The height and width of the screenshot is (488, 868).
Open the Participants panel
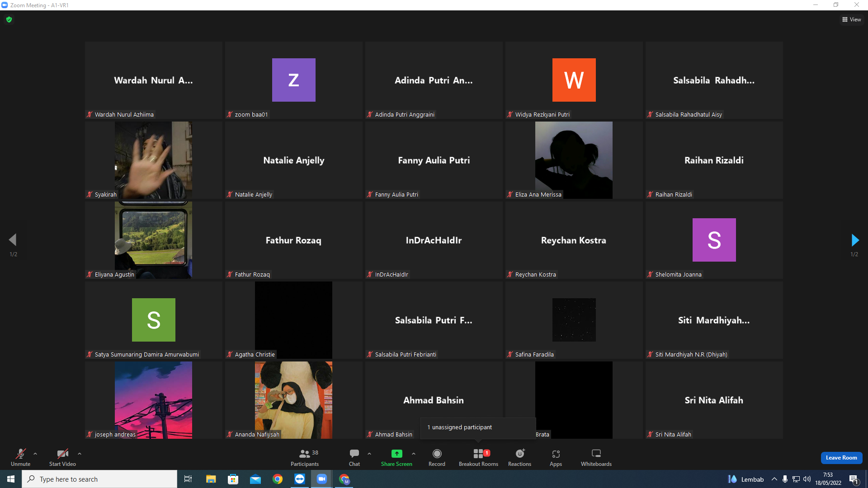click(x=305, y=457)
